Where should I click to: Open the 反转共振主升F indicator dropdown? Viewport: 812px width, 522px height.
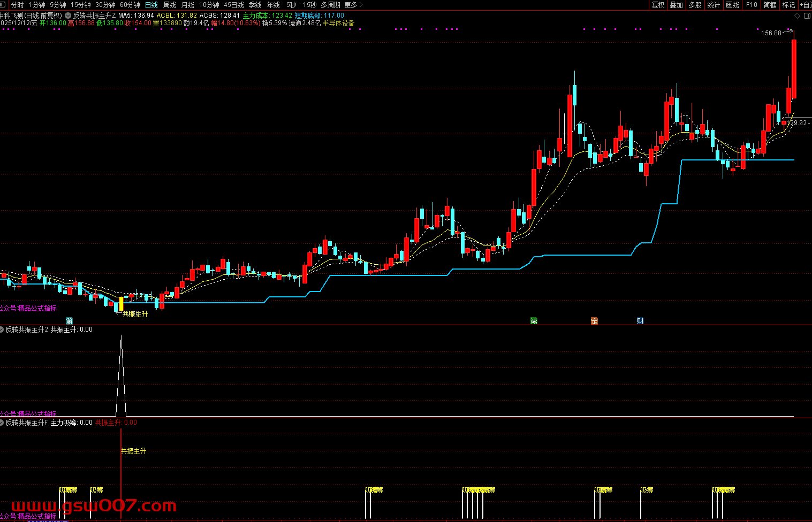click(x=2, y=423)
